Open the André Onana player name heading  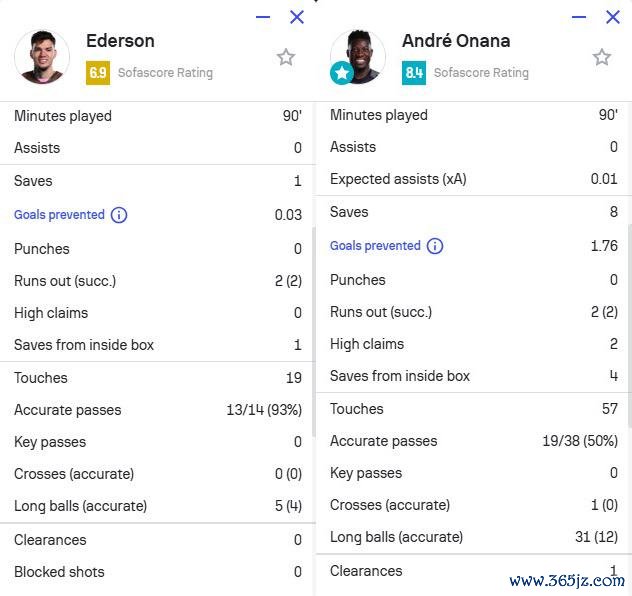pos(456,41)
